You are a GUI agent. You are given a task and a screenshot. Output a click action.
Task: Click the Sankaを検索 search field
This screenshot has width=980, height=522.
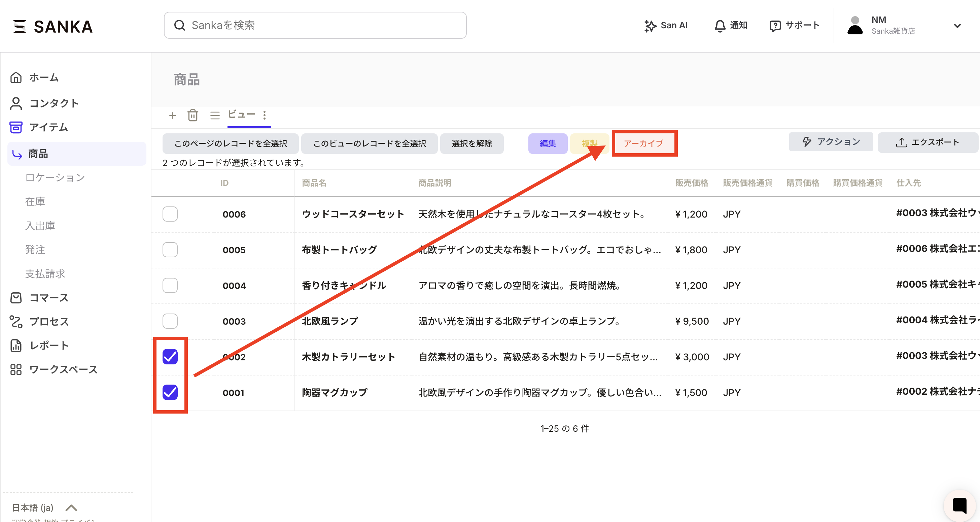pyautogui.click(x=315, y=26)
